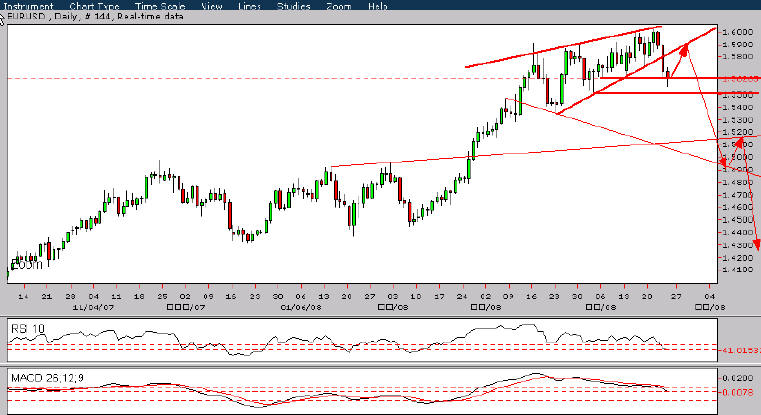
Task: Click the MACD 26,12,9 indicator label
Action: point(47,378)
